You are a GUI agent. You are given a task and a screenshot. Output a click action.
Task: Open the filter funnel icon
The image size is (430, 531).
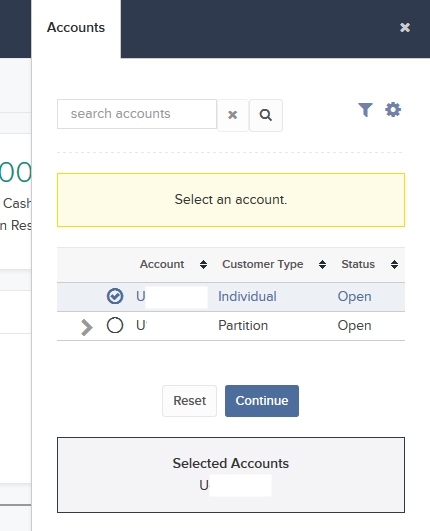pos(365,110)
